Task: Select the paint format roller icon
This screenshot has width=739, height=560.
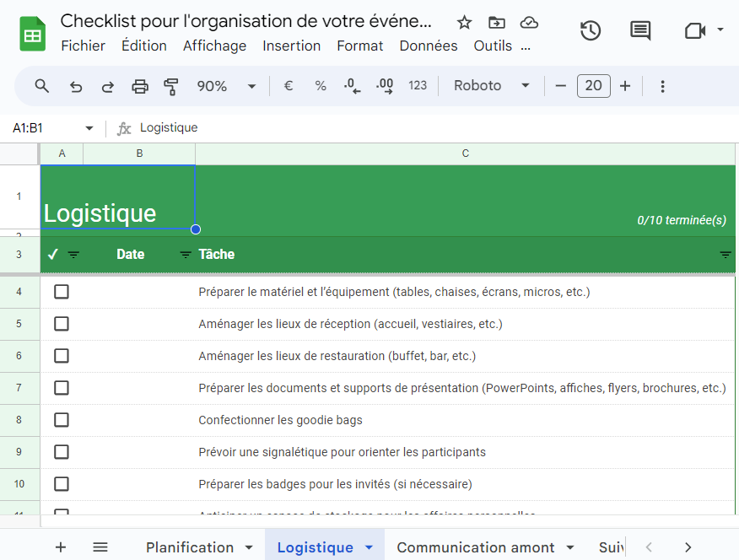Action: pyautogui.click(x=171, y=86)
